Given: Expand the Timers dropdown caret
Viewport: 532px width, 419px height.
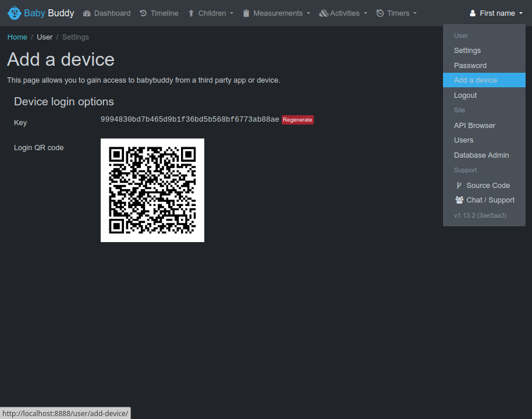Looking at the screenshot, I should [x=415, y=13].
